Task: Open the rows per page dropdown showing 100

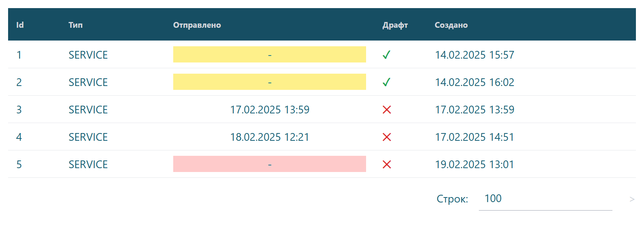Action: (x=545, y=199)
